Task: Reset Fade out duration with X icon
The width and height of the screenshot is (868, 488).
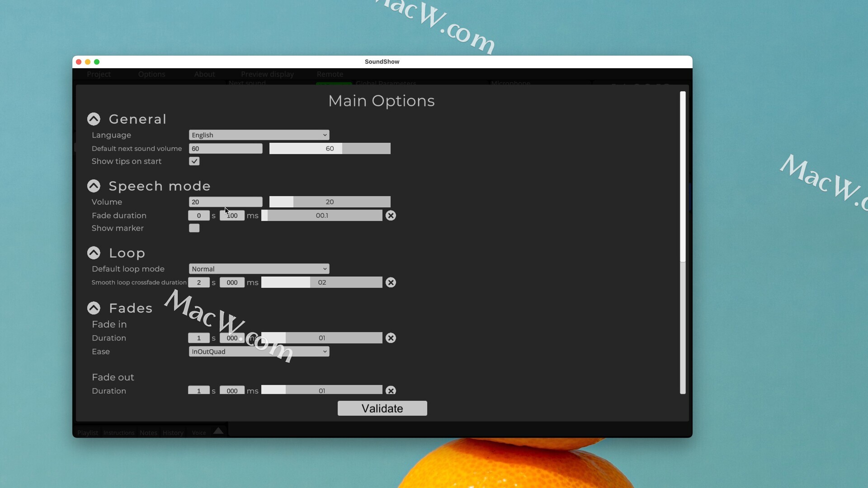Action: (x=391, y=390)
